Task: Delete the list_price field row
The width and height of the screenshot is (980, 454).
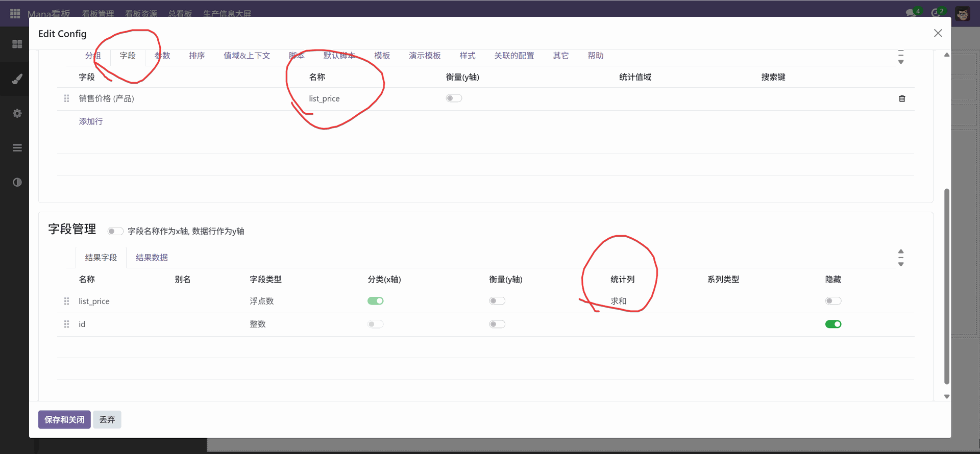Action: click(x=902, y=98)
